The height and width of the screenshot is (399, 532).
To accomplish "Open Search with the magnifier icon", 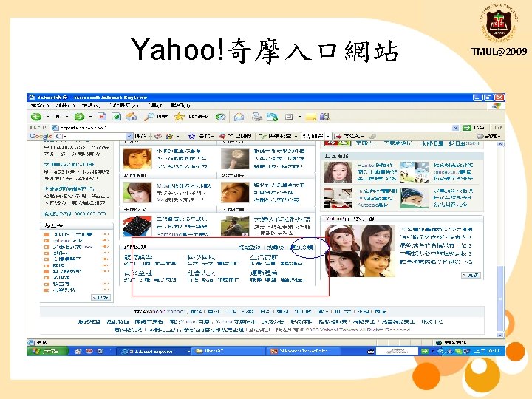I will point(149,117).
